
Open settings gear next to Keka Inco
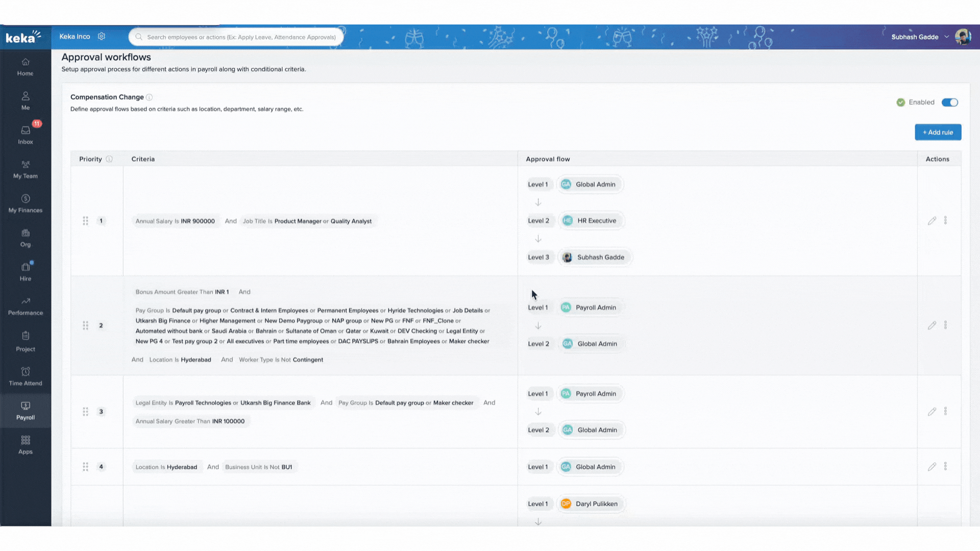(x=102, y=36)
